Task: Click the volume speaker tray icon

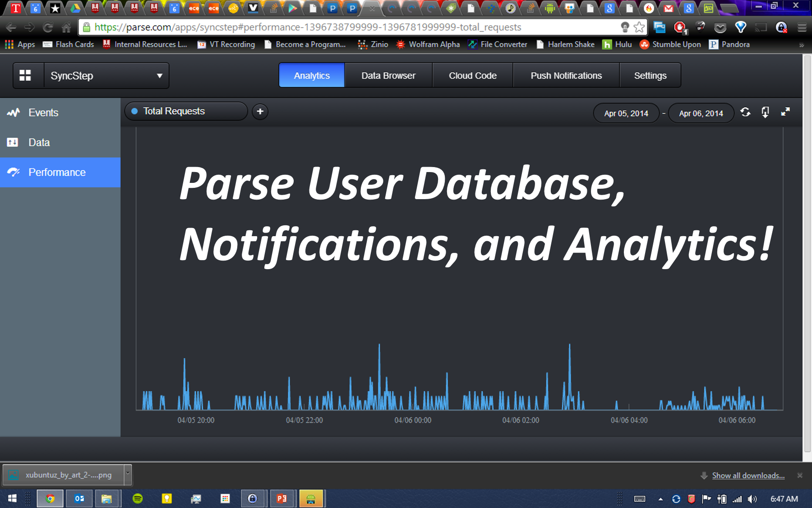Action: tap(752, 499)
